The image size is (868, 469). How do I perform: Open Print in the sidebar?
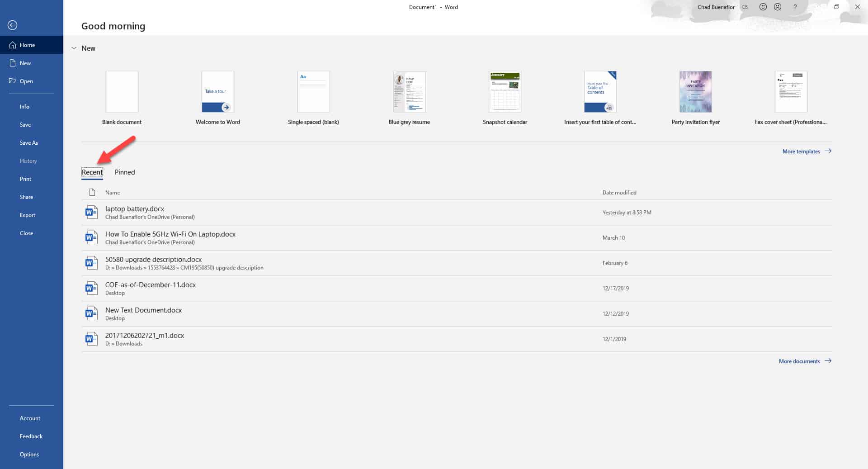coord(25,179)
